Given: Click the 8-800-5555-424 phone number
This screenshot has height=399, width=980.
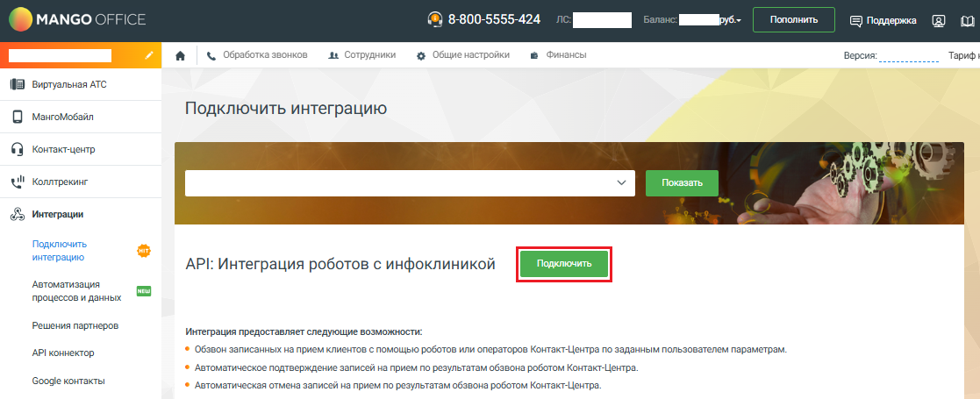Looking at the screenshot, I should tap(494, 19).
